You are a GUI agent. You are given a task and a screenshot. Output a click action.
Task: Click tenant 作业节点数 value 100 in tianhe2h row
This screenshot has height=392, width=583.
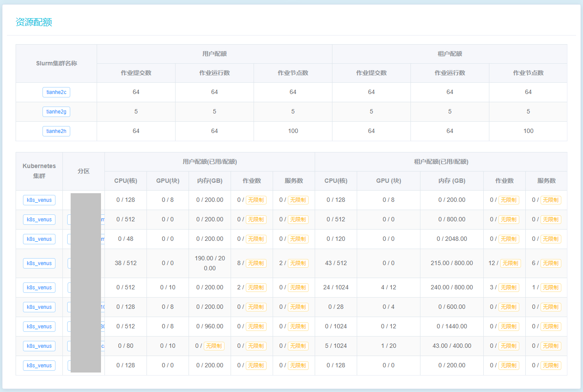[x=528, y=131]
